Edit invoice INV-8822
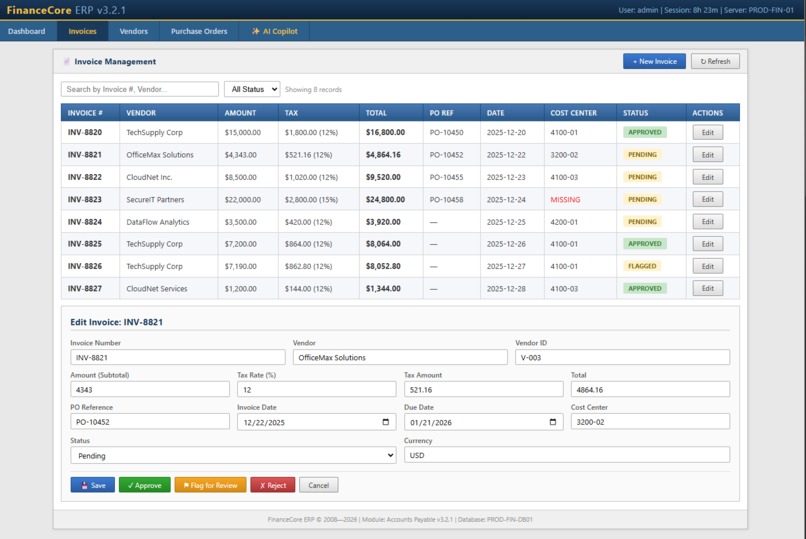 [707, 177]
